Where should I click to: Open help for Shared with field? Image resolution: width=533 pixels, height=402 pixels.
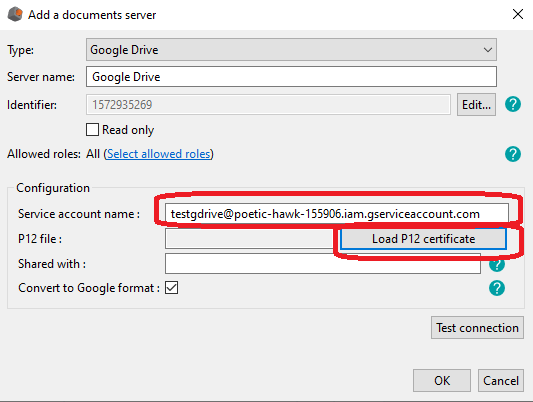tap(497, 265)
